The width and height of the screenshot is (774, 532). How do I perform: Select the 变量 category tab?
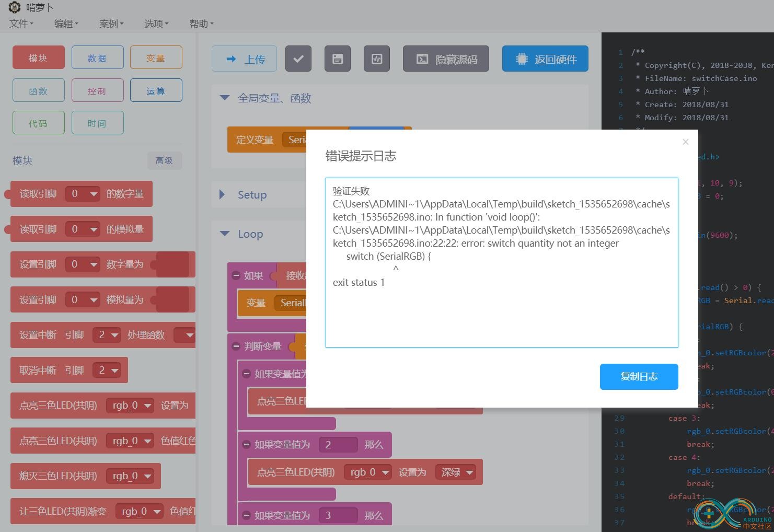point(156,57)
